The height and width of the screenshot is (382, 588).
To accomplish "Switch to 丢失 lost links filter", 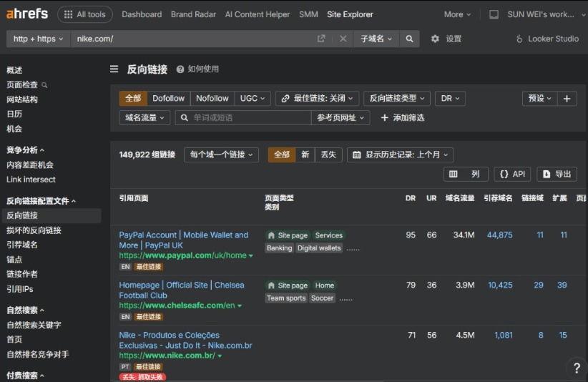I will point(328,155).
